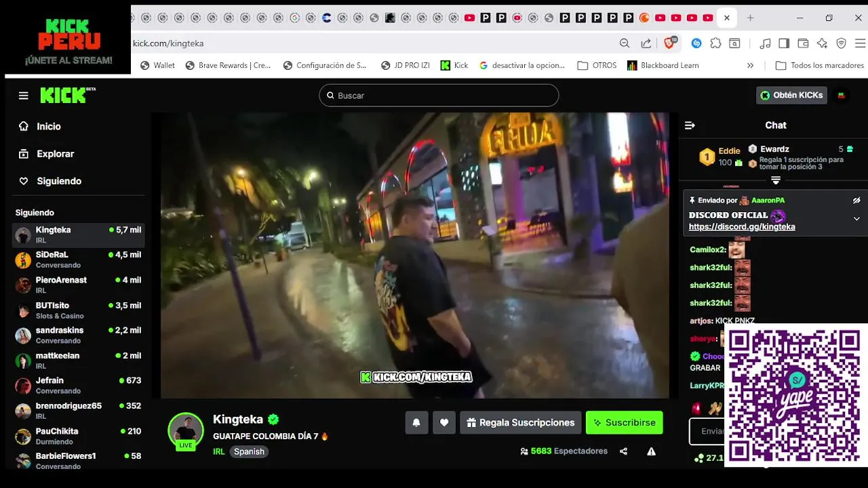Select PieroArenast channel in list
The height and width of the screenshot is (488, 868).
[x=78, y=285]
